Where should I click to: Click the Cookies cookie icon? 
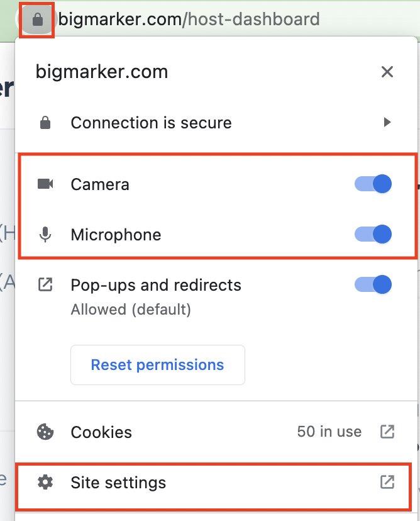(45, 432)
